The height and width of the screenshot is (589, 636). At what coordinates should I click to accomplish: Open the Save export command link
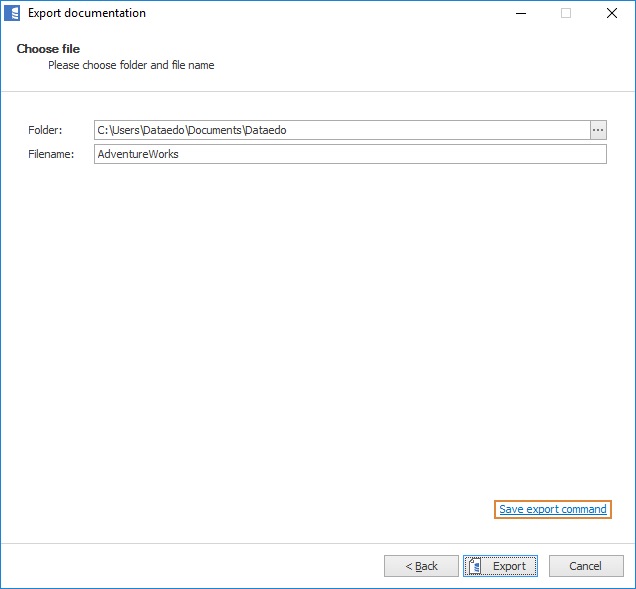[x=553, y=510]
